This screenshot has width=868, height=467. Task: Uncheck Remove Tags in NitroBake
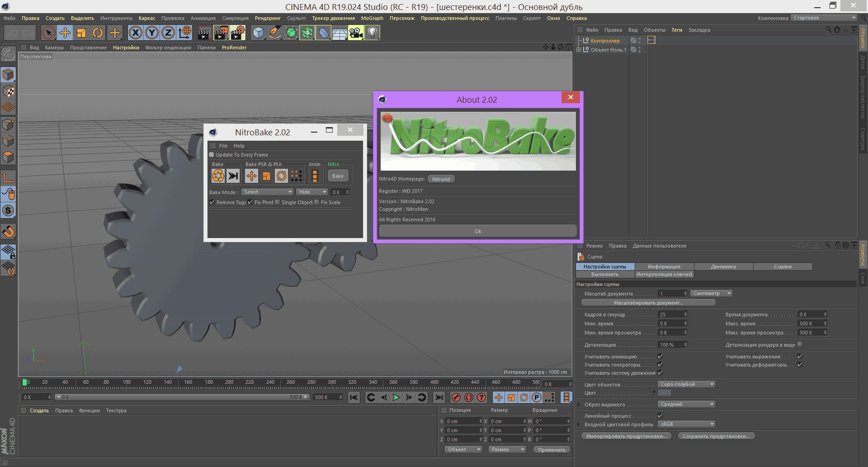[212, 202]
